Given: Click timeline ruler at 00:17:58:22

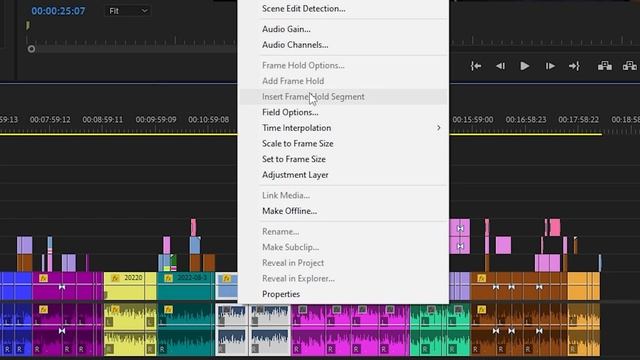Looking at the screenshot, I should tap(578, 120).
